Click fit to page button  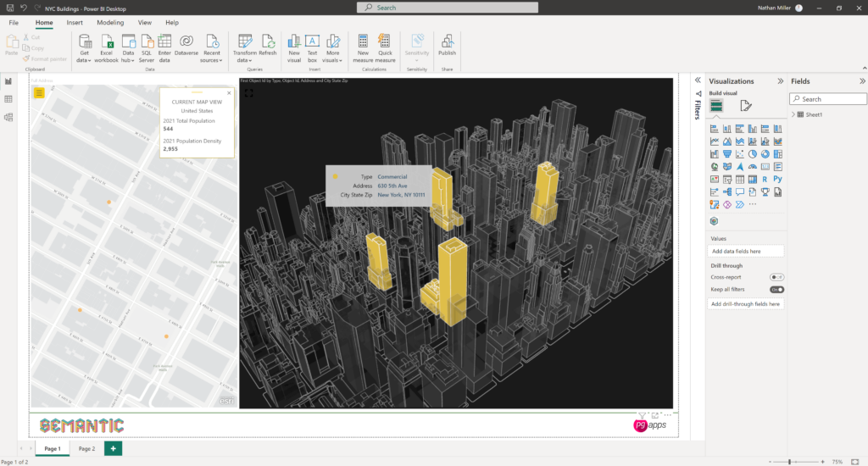854,462
